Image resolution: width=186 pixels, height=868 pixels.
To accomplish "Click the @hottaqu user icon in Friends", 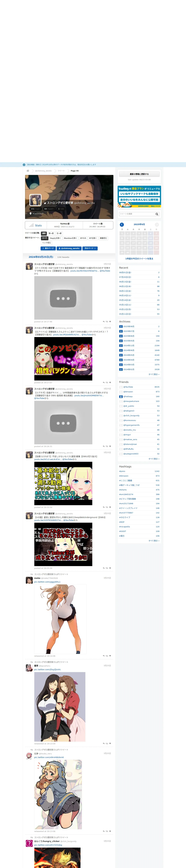I will [x=121, y=397].
